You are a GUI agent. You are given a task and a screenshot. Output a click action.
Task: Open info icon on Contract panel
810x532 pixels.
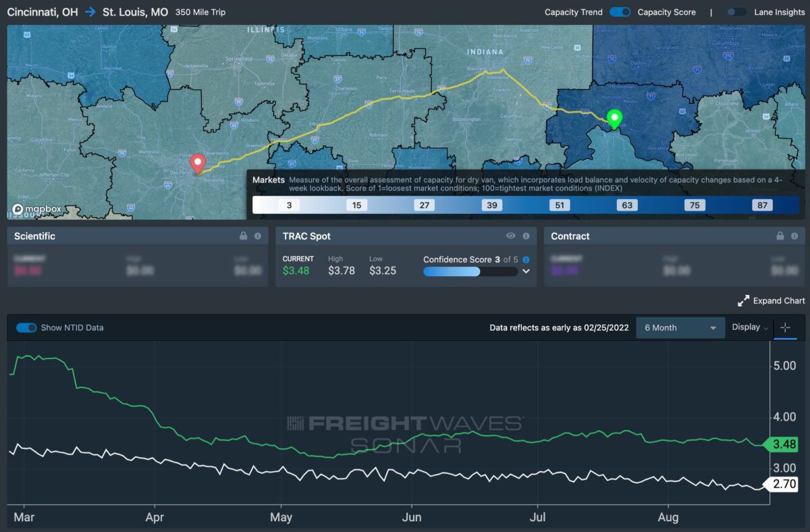794,236
